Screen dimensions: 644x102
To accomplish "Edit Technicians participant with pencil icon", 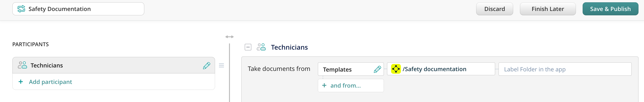I will point(207,66).
